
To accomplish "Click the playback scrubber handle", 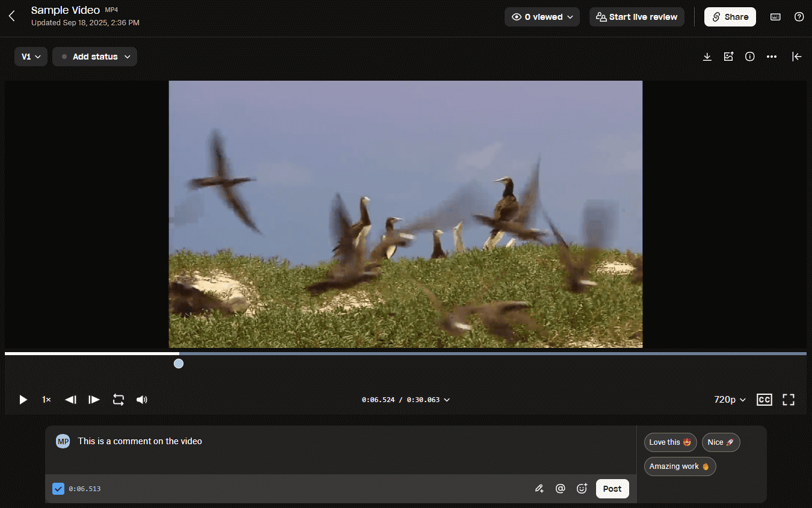I will pos(179,364).
